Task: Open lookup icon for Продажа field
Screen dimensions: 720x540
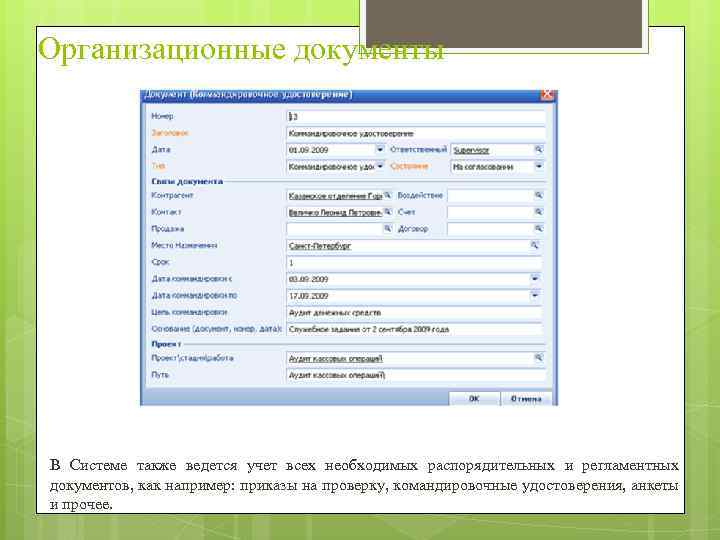Action: pos(388,229)
